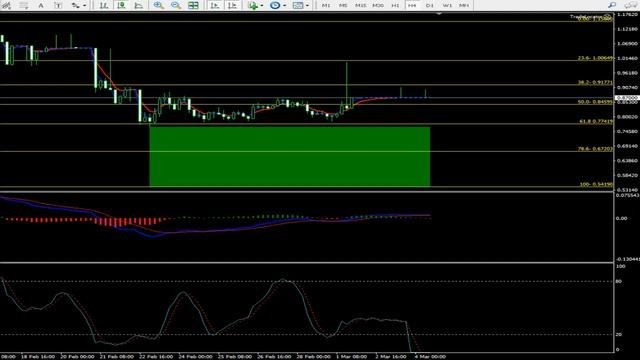
Task: Select the arrows drawing tool
Action: point(76,5)
